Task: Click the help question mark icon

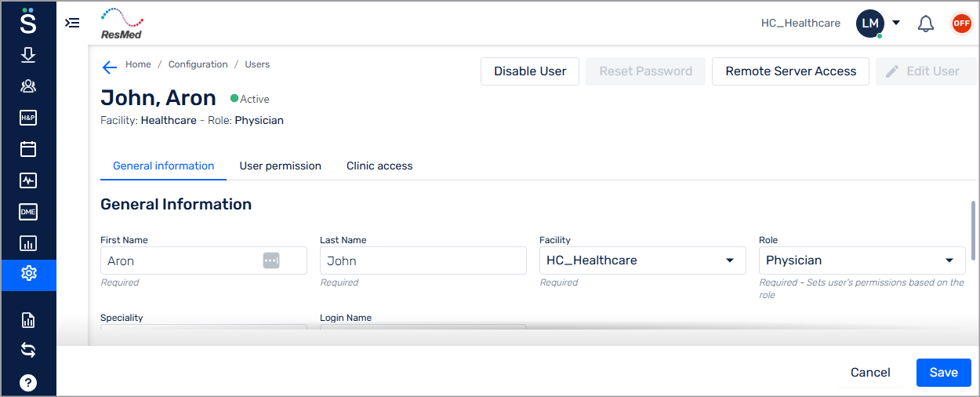Action: pyautogui.click(x=28, y=383)
